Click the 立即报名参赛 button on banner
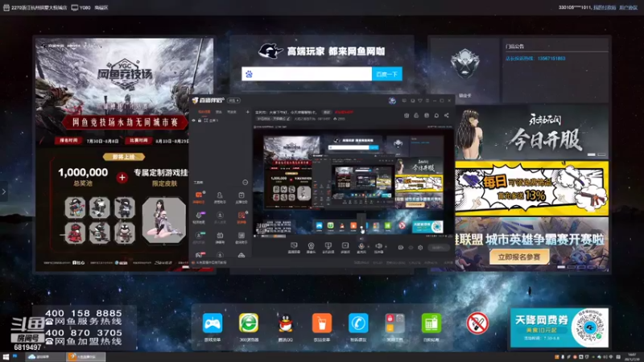This screenshot has width=644, height=362. pos(519,257)
